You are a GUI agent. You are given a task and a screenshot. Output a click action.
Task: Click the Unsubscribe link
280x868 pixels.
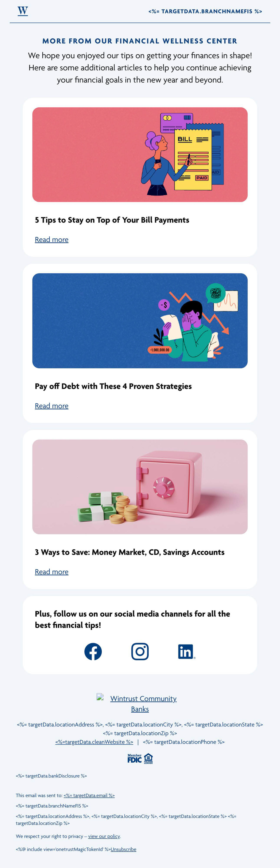point(124,849)
